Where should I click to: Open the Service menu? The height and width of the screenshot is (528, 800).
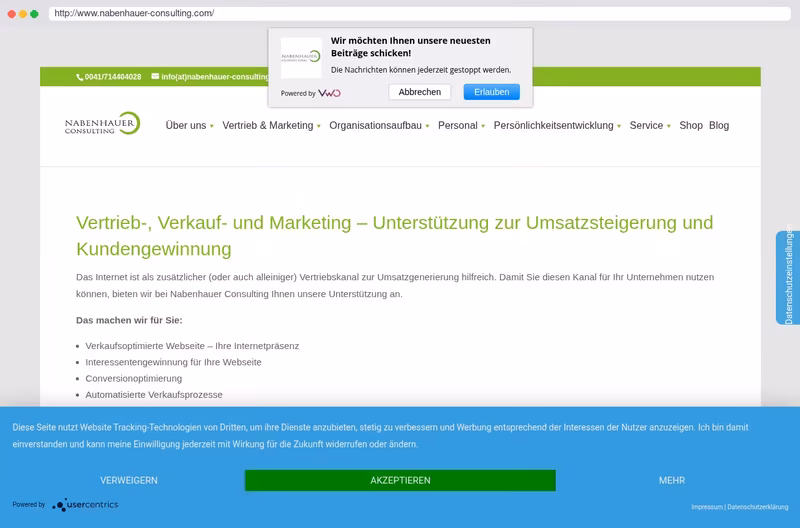click(x=646, y=125)
